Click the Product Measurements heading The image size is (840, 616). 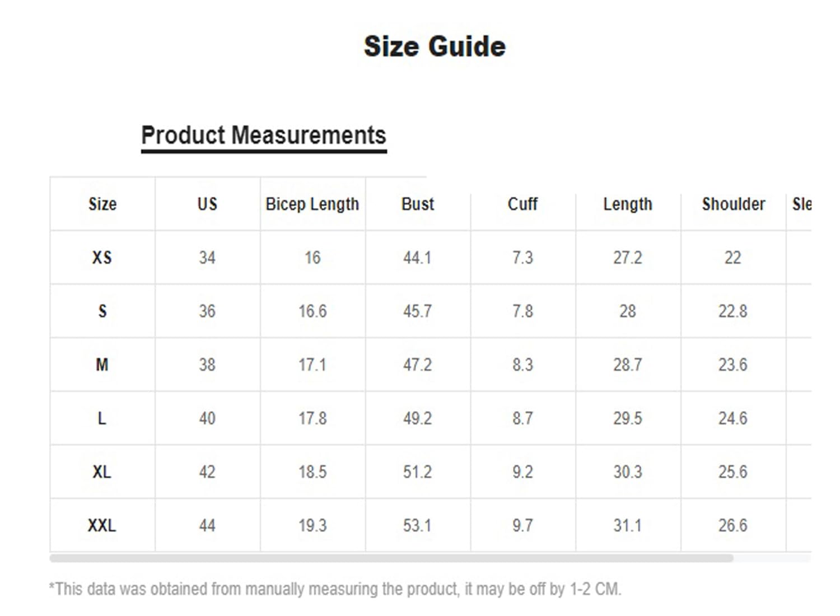click(264, 136)
